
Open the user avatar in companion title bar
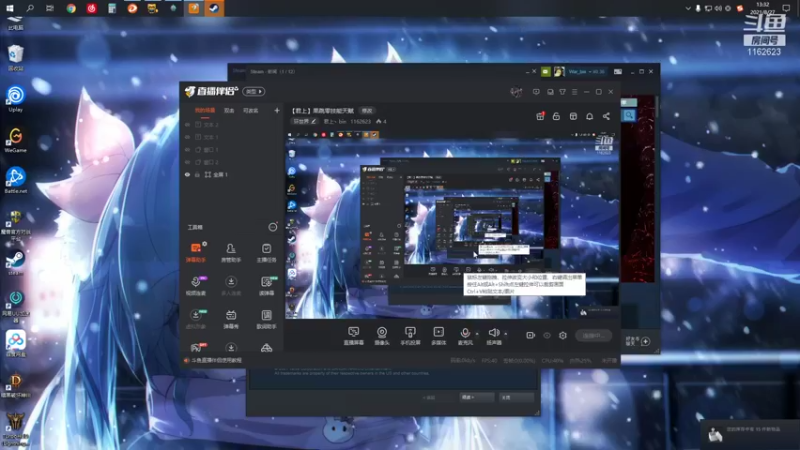[x=516, y=92]
